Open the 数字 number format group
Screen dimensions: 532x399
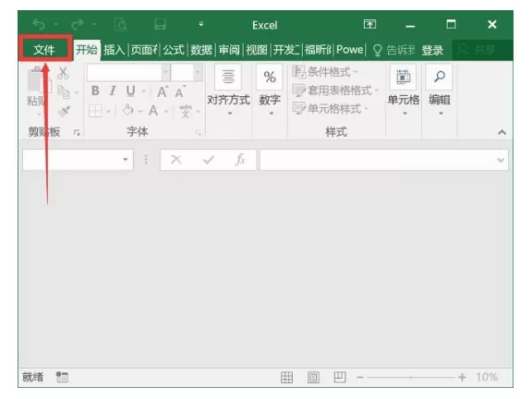pyautogui.click(x=270, y=91)
